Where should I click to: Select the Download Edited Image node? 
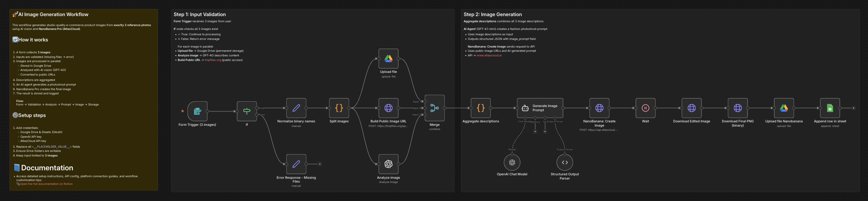point(692,108)
